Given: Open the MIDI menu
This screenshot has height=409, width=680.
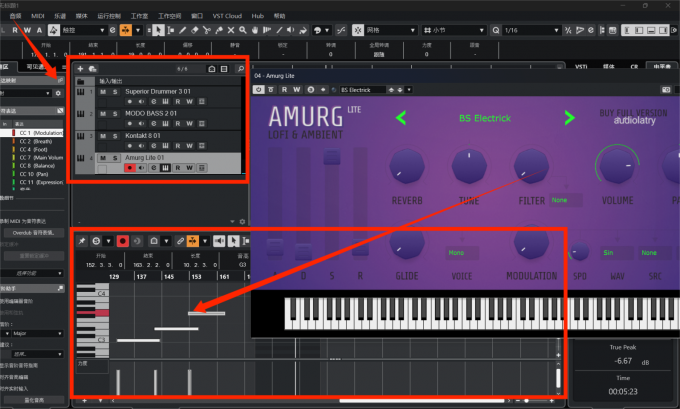Looking at the screenshot, I should (38, 16).
